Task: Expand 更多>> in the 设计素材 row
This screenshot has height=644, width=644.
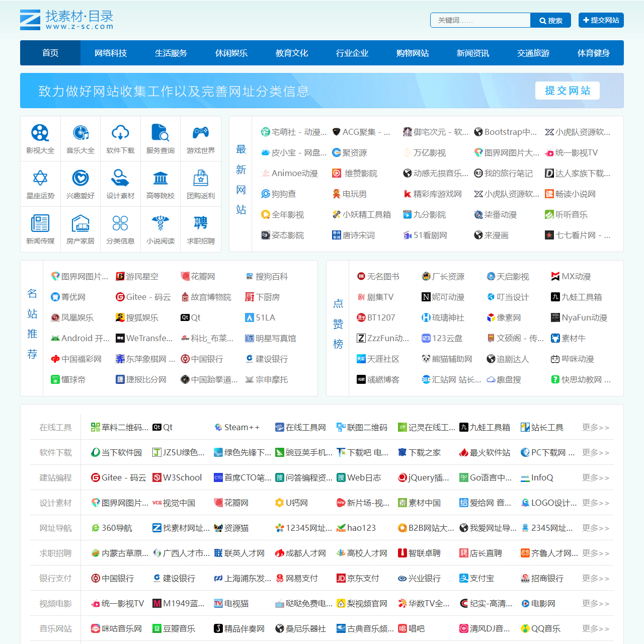Action: 596,503
